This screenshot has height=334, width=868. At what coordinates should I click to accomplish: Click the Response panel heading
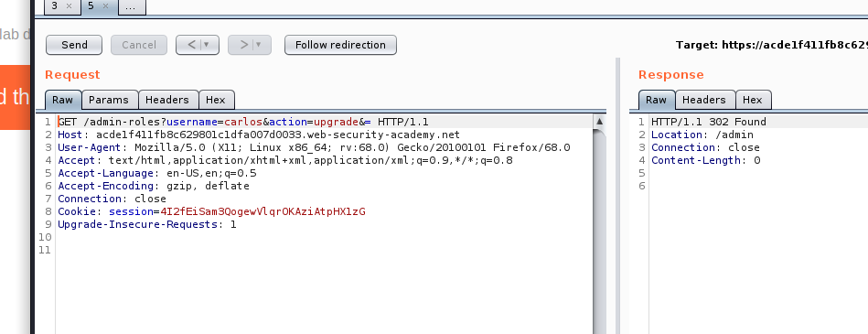[671, 75]
